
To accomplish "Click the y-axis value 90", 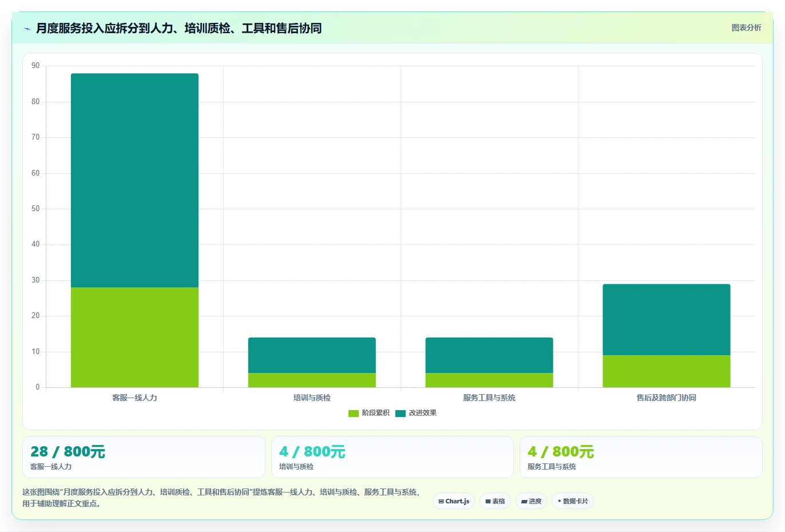I will (35, 66).
